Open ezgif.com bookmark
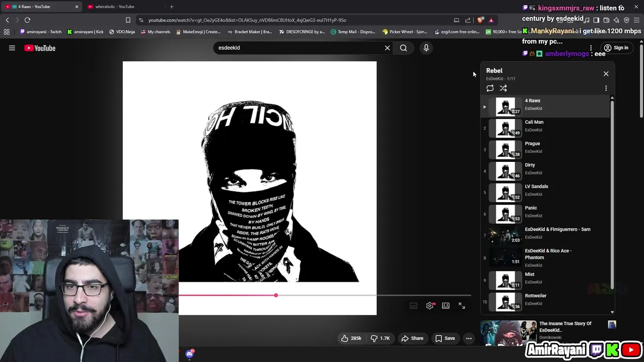This screenshot has width=644, height=362. [456, 32]
